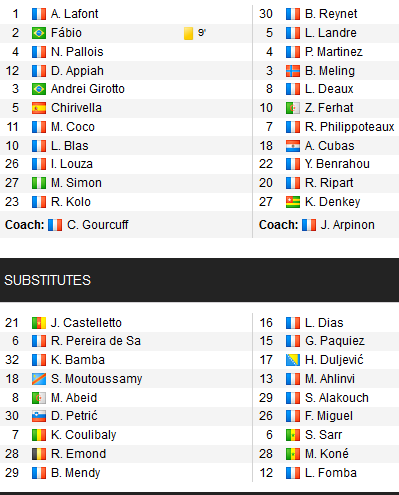This screenshot has height=495, width=399.
Task: Click the Algeria flag next to Z. Ferhat
Action: point(293,108)
